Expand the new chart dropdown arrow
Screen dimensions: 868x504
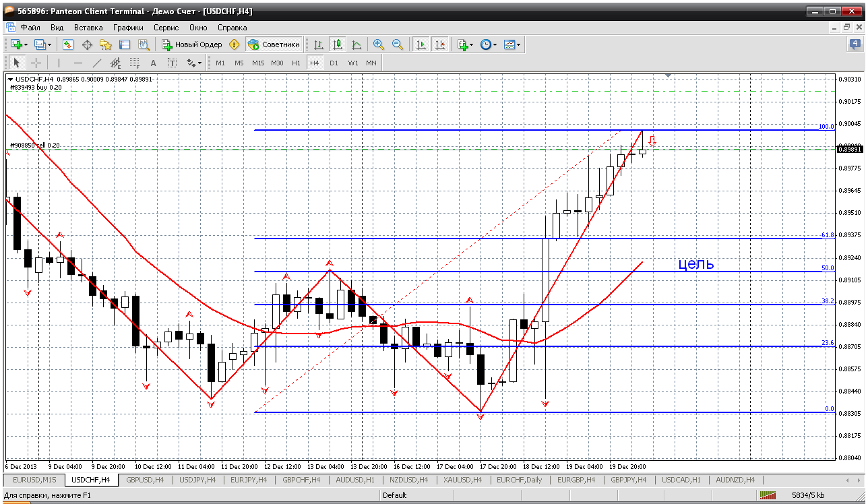pyautogui.click(x=26, y=44)
